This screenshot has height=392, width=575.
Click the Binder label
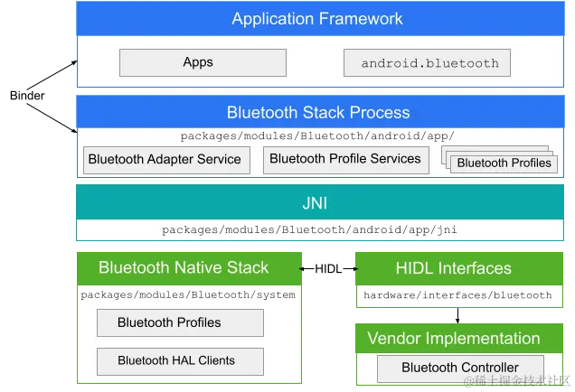pyautogui.click(x=27, y=95)
